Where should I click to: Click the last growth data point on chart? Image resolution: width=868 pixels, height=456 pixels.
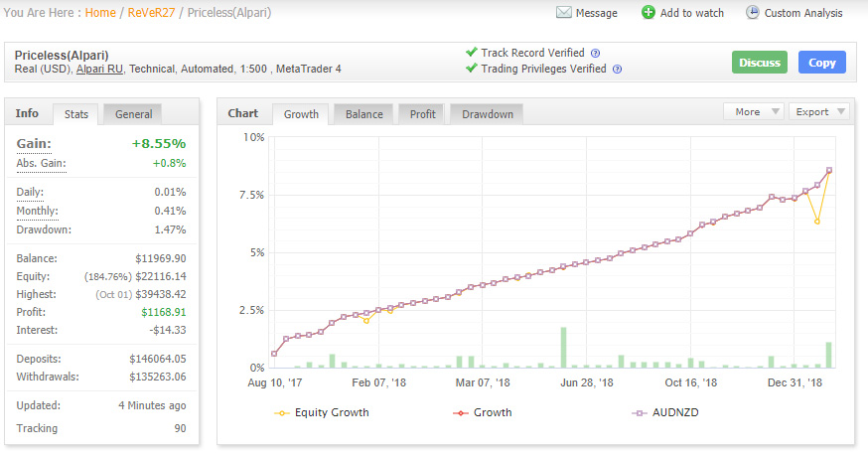click(828, 170)
